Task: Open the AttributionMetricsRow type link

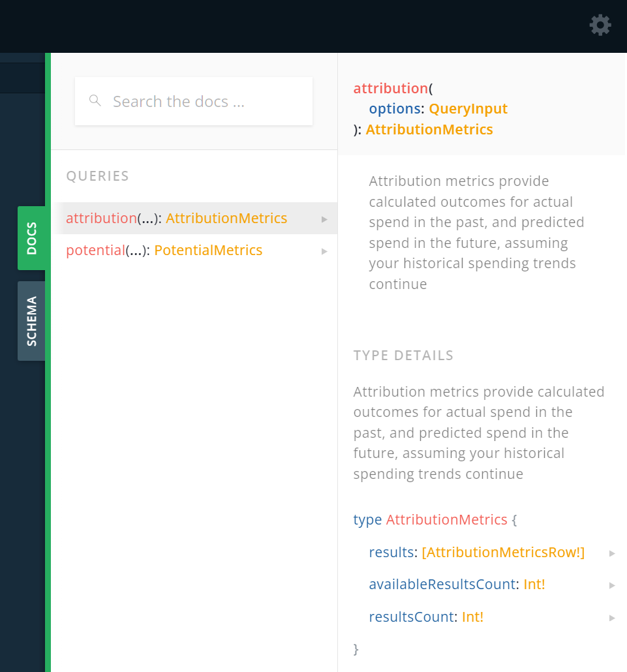Action: pos(503,552)
